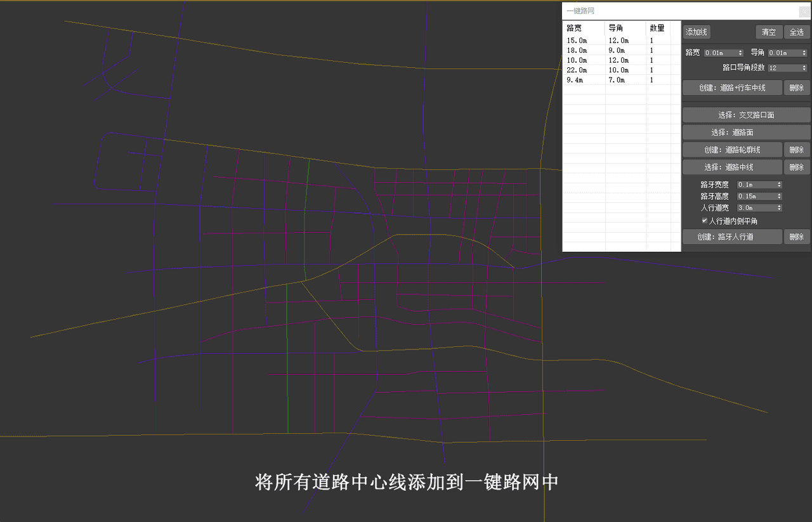The height and width of the screenshot is (522, 812).
Task: Click the 10.0m 导角 cell
Action: pyautogui.click(x=625, y=70)
